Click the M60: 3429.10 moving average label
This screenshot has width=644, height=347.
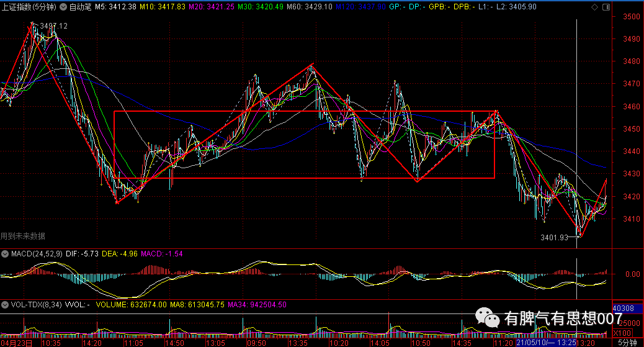pos(309,7)
